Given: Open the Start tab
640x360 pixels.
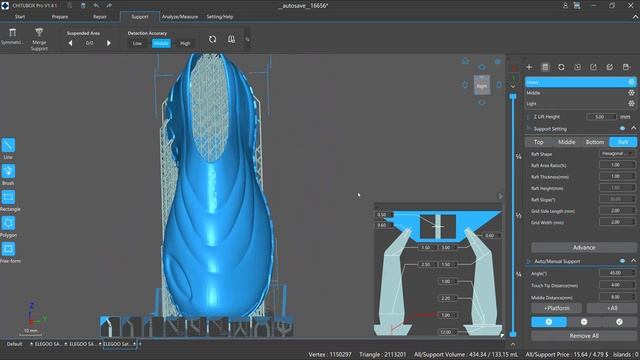Looking at the screenshot, I should [20, 17].
